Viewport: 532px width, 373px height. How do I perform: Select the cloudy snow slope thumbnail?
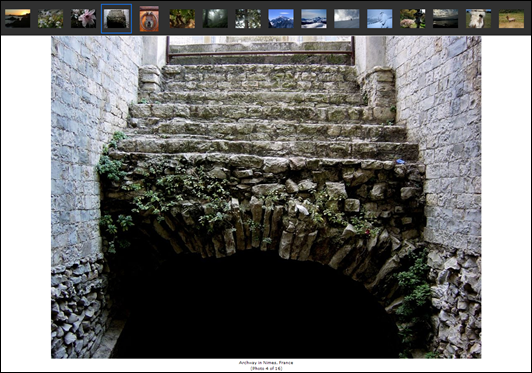click(347, 18)
